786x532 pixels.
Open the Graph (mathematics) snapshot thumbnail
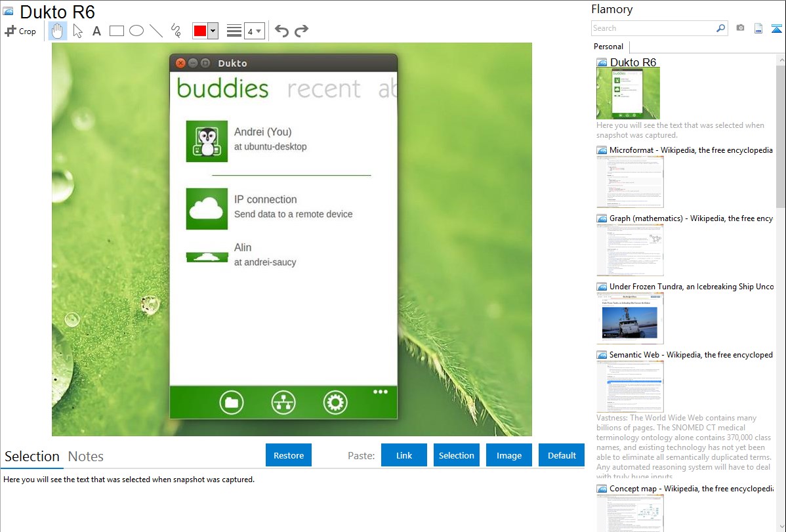(630, 250)
